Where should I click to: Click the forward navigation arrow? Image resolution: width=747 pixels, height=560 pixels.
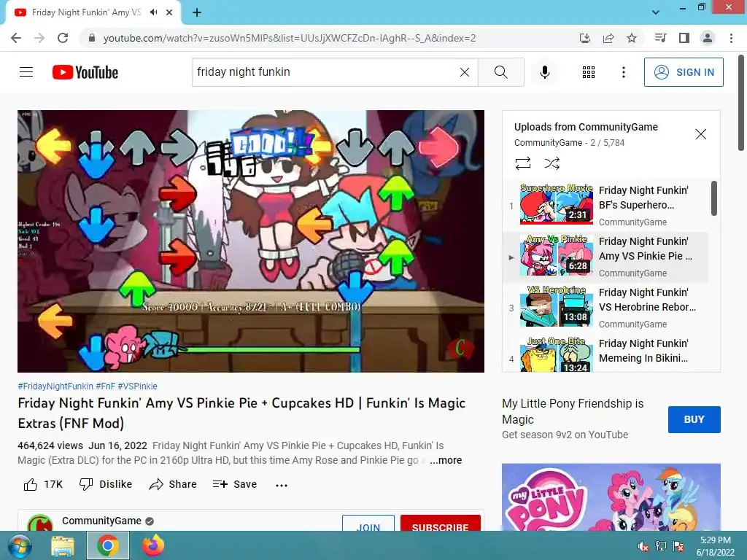[x=39, y=38]
